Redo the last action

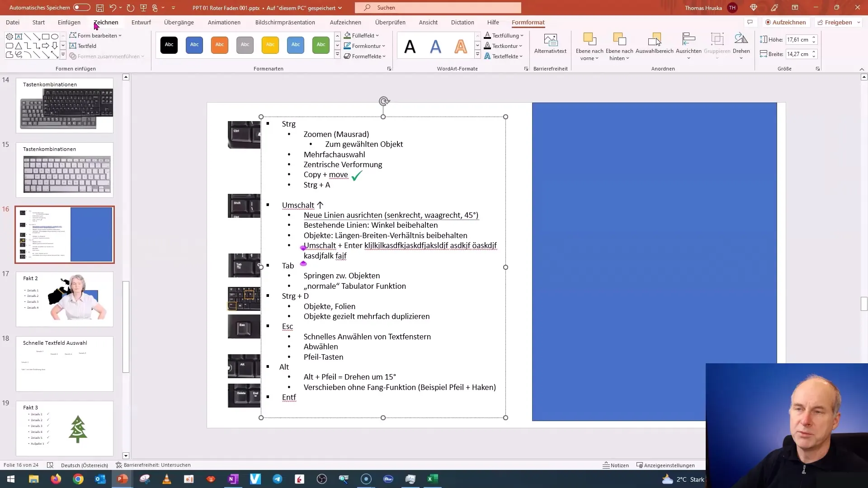131,8
